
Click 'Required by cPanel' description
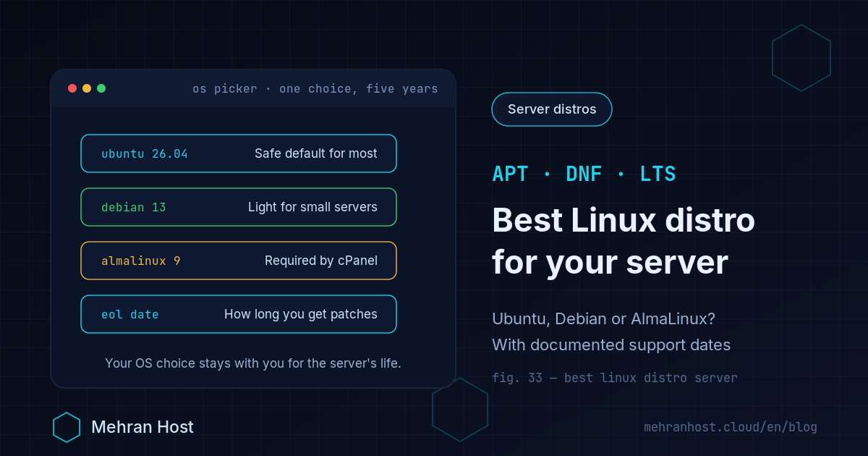tap(321, 261)
